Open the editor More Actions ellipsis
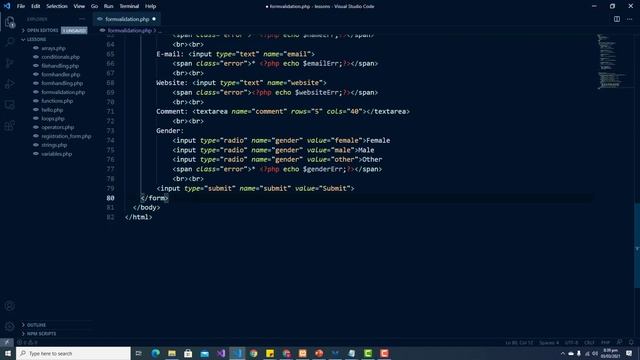 tap(629, 19)
